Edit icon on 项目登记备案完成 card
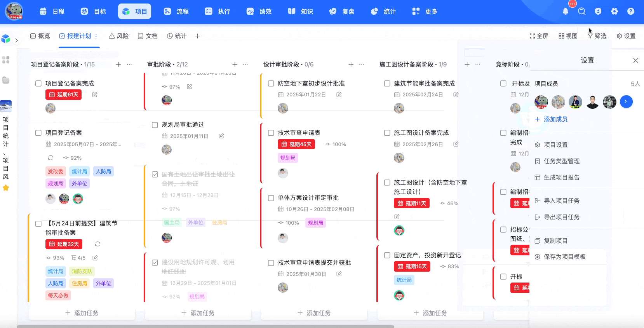The width and height of the screenshot is (644, 328). click(x=95, y=95)
